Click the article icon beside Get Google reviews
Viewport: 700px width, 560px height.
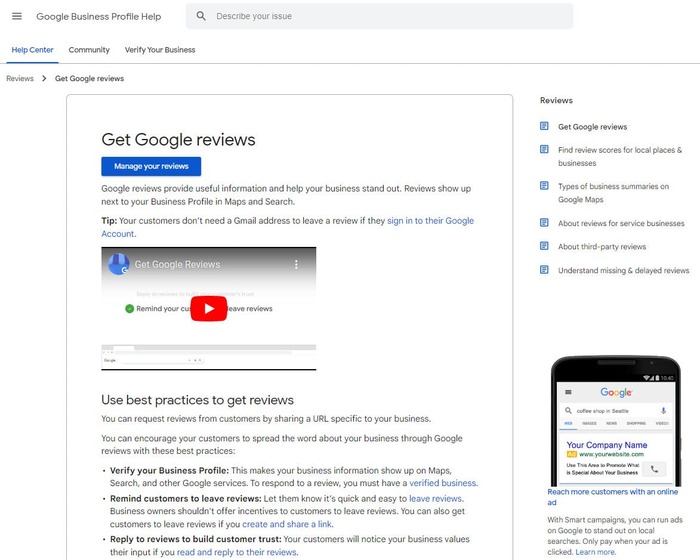tap(544, 126)
